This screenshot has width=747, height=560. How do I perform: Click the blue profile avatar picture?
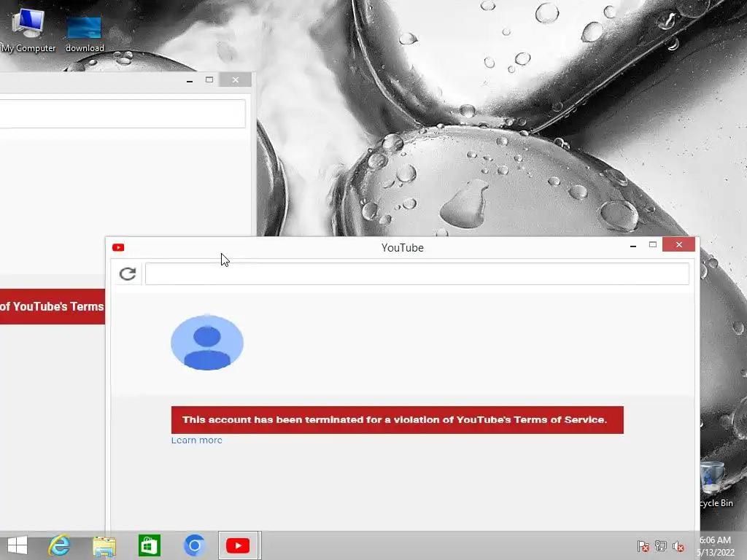pyautogui.click(x=207, y=343)
